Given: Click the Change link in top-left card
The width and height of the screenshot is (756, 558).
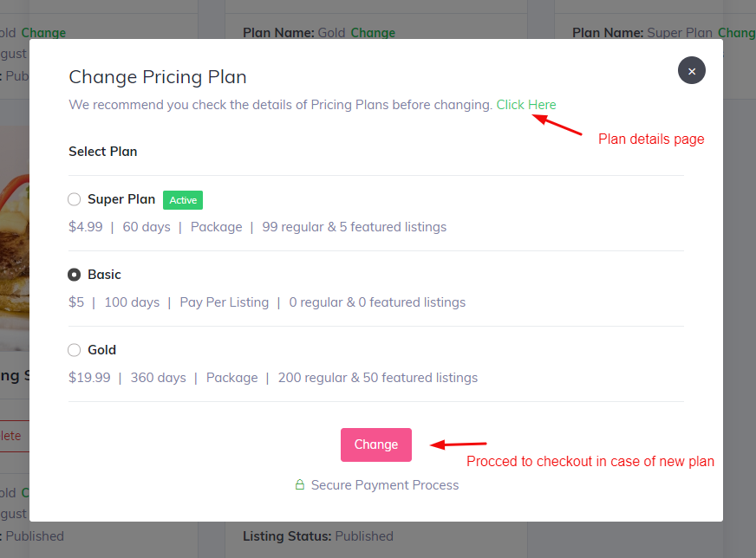Looking at the screenshot, I should (43, 33).
